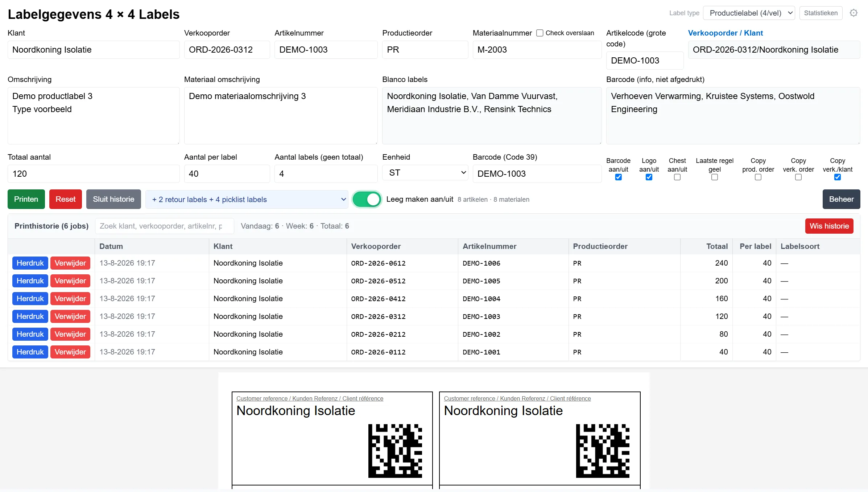Herdruk job ORD-2026-0312
Screen dimensions: 868x492
(30, 316)
